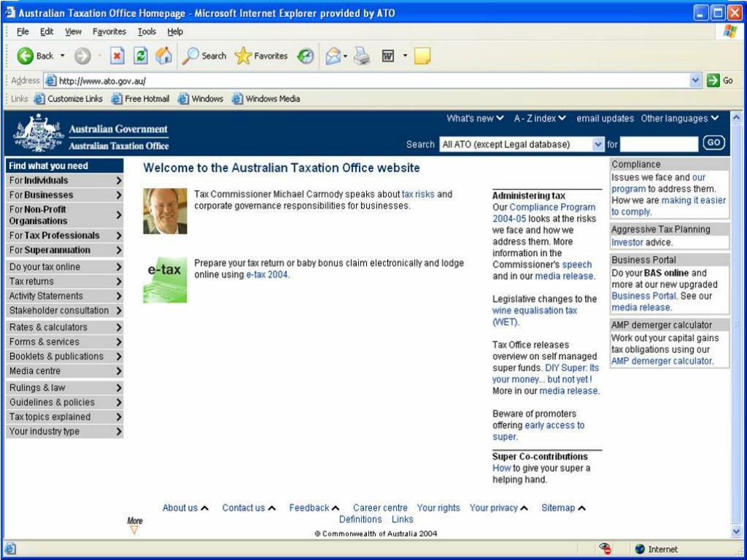Click the address bar URL field
Viewport: 747px width, 560px height.
tap(367, 80)
